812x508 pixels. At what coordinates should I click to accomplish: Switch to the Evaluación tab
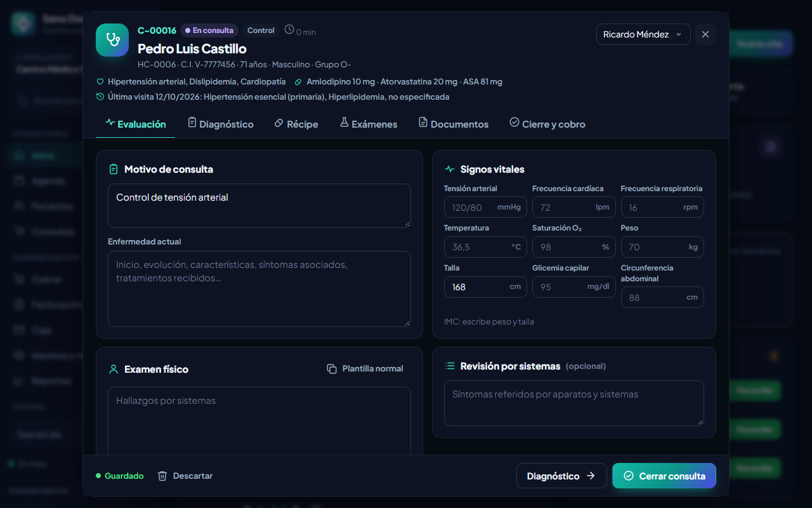(x=136, y=124)
